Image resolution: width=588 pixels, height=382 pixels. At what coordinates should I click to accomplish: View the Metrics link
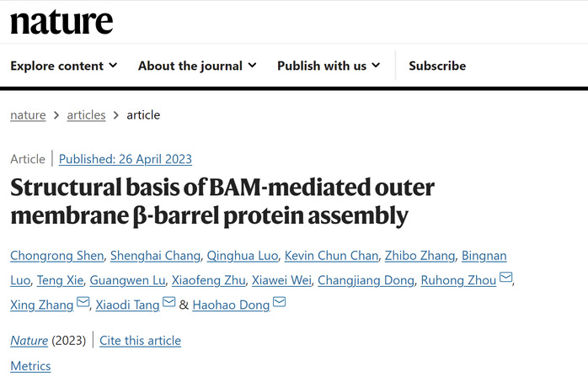(x=30, y=366)
